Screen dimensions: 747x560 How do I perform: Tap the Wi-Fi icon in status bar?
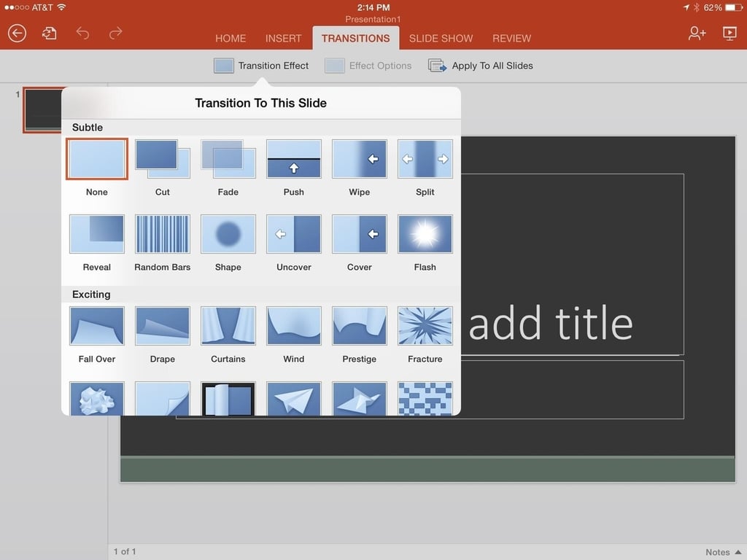click(61, 7)
